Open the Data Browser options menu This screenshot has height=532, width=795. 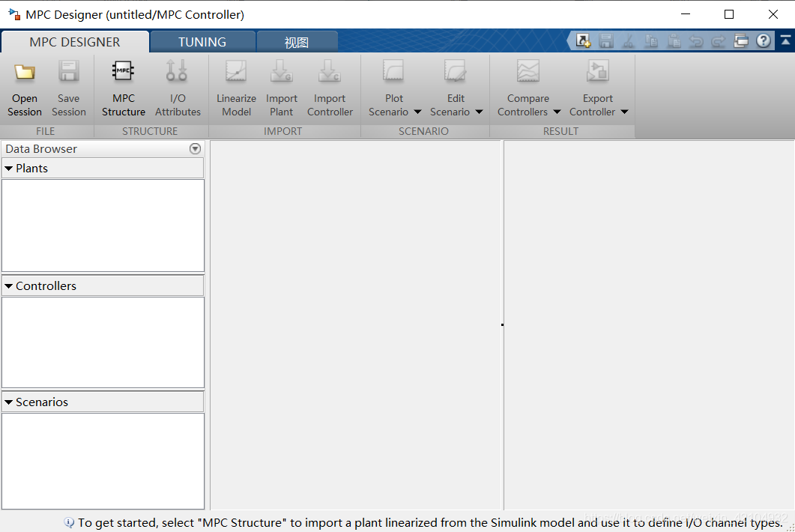pos(196,148)
